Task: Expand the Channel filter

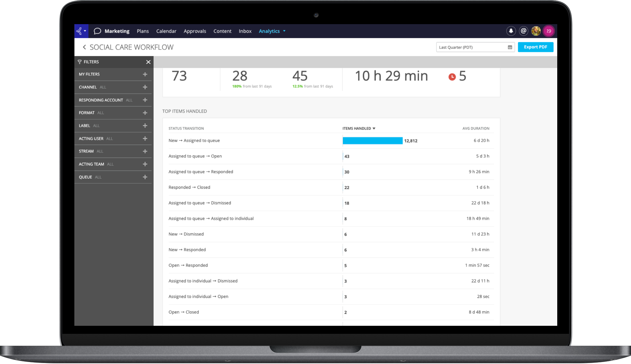Action: (x=145, y=87)
